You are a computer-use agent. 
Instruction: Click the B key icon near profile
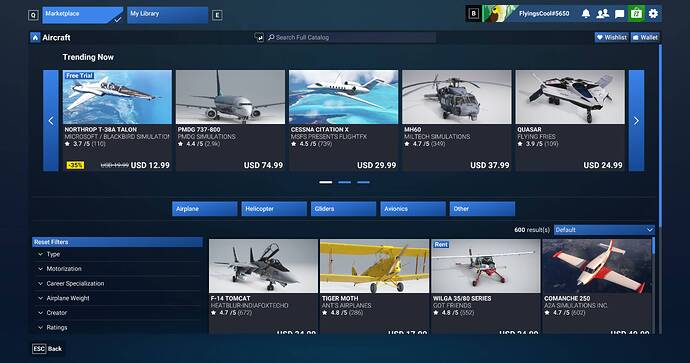pos(473,14)
